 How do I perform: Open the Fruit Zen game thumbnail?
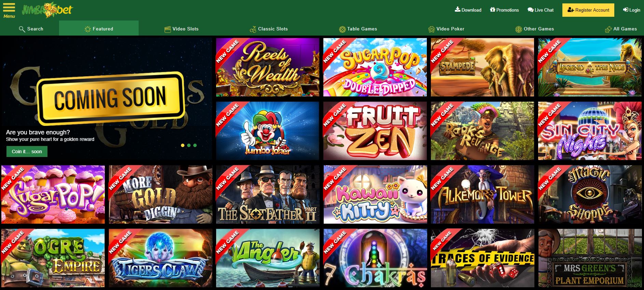coord(375,131)
